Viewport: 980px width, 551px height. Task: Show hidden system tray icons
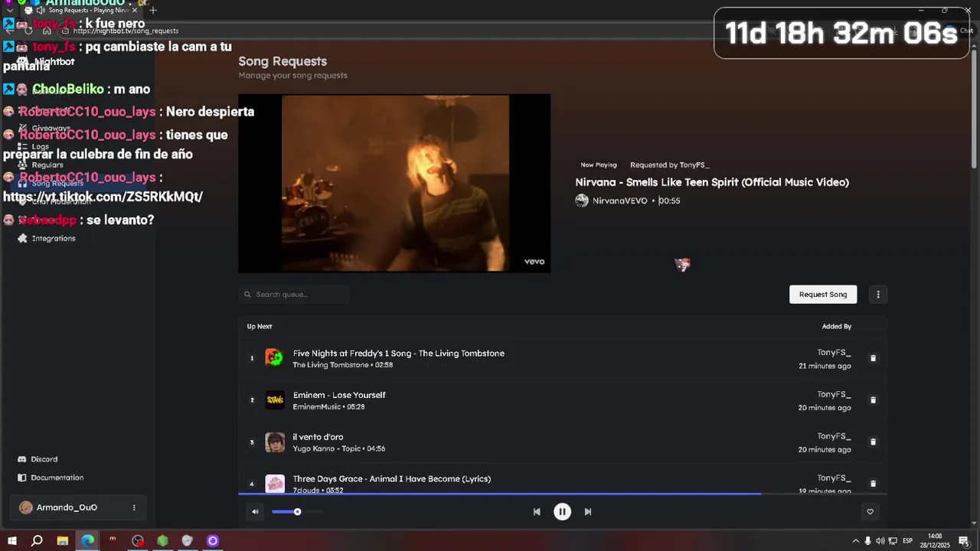(855, 541)
